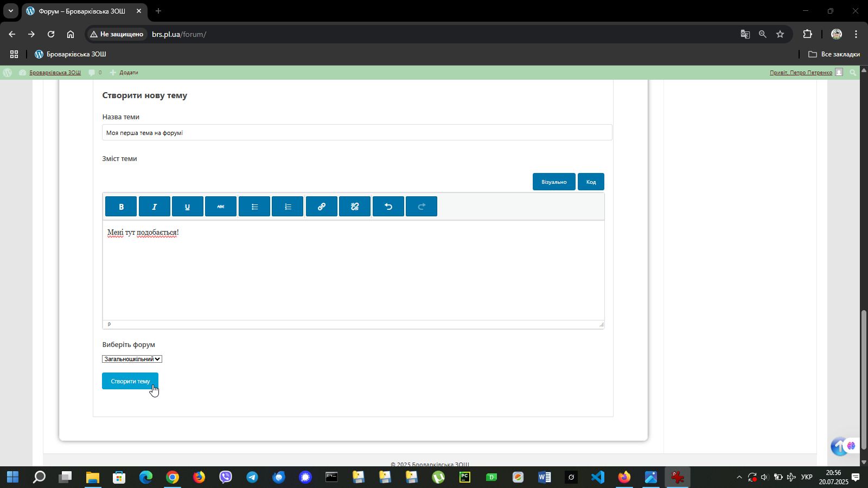Open the Броварківська ЗОШ bookmark

71,54
